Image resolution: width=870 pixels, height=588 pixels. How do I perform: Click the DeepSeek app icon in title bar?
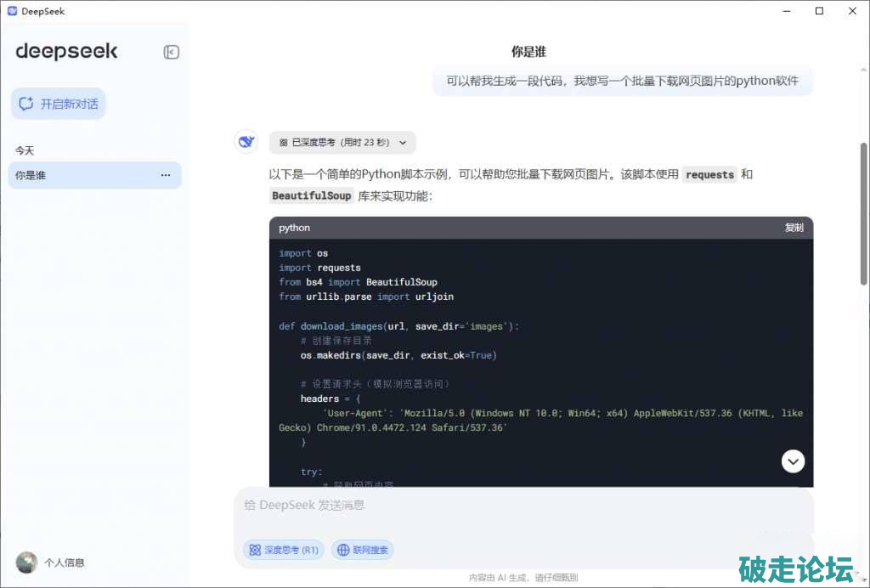(x=12, y=11)
